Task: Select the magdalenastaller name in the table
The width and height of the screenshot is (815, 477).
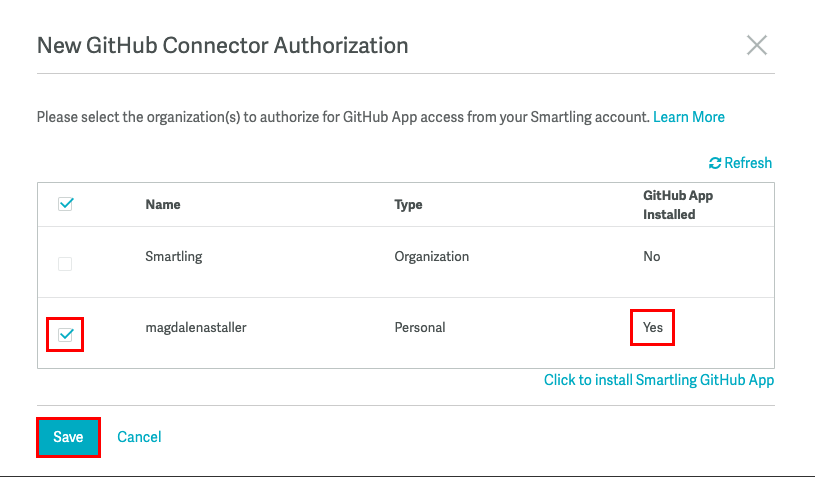Action: click(x=196, y=327)
